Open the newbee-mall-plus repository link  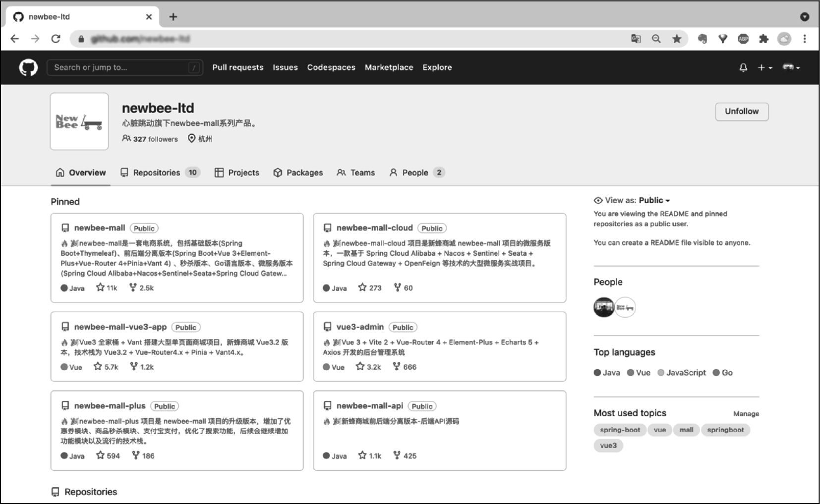coord(110,406)
